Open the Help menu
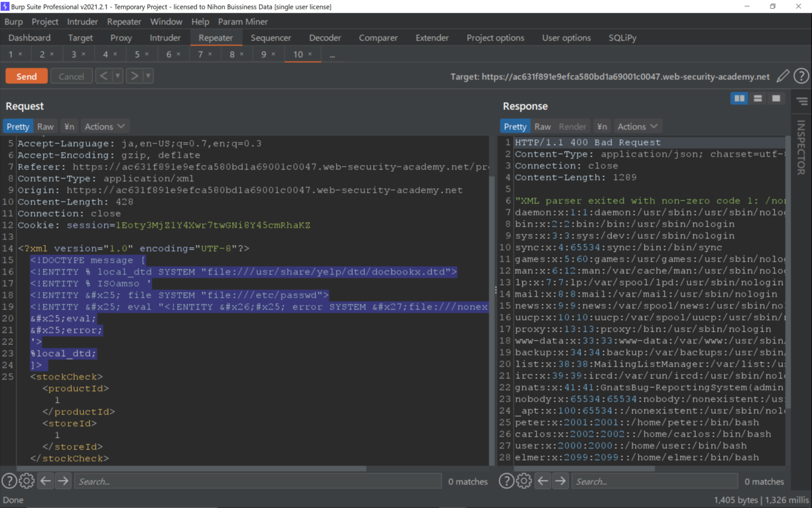The height and width of the screenshot is (508, 812). 200,22
